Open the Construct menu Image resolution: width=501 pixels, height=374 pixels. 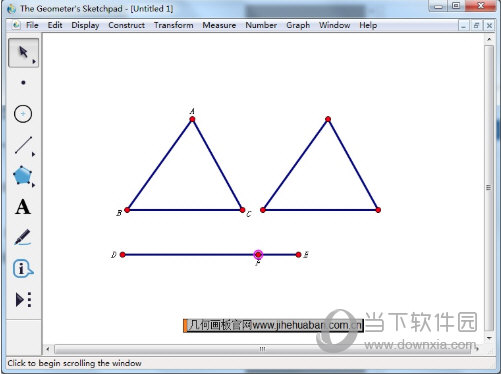126,25
